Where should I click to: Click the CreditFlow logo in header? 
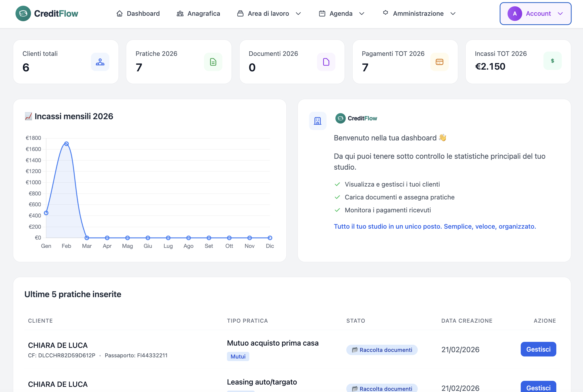click(47, 13)
